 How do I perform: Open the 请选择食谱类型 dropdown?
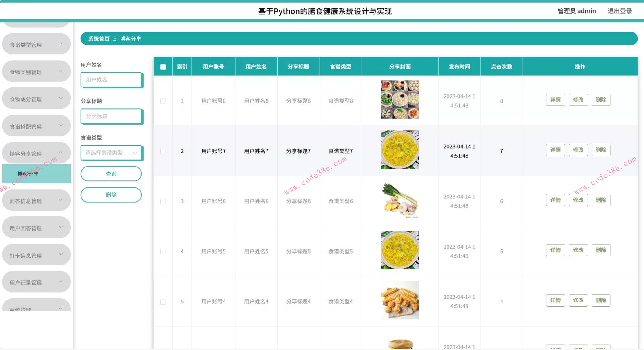pyautogui.click(x=111, y=153)
